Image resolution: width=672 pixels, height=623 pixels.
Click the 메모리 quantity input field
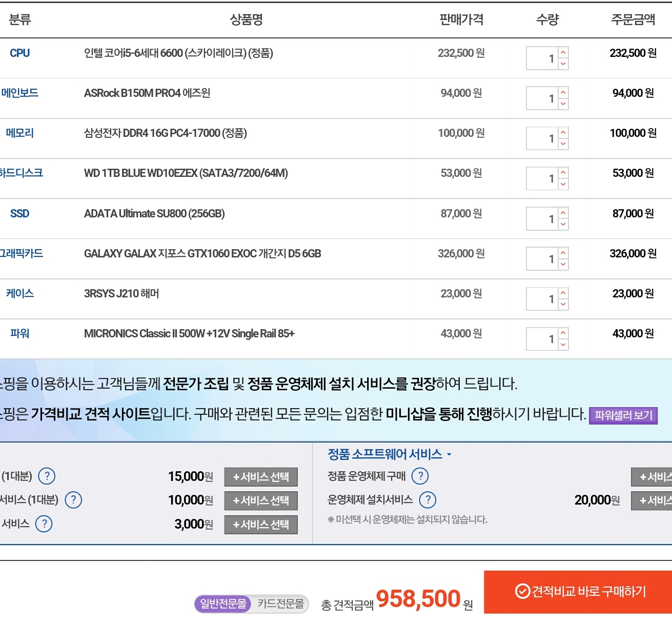(x=542, y=138)
